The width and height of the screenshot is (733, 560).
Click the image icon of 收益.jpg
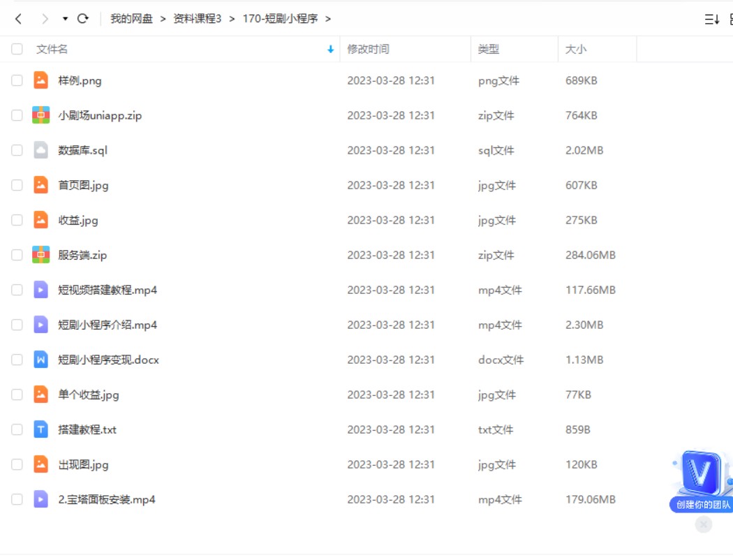click(41, 220)
